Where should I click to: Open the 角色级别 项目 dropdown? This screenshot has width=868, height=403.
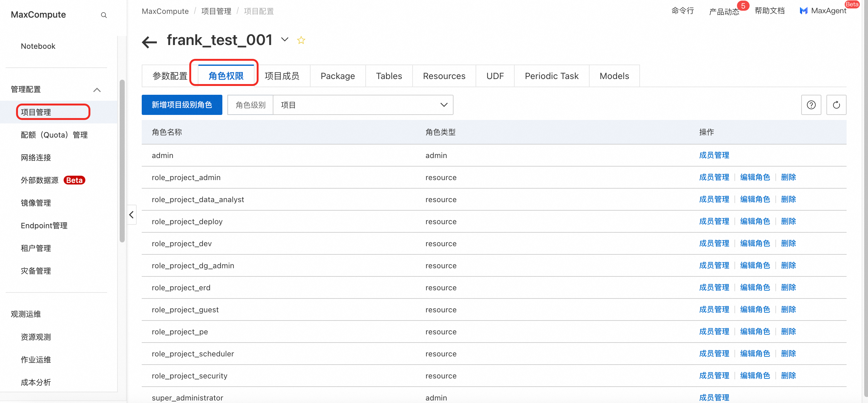point(363,105)
